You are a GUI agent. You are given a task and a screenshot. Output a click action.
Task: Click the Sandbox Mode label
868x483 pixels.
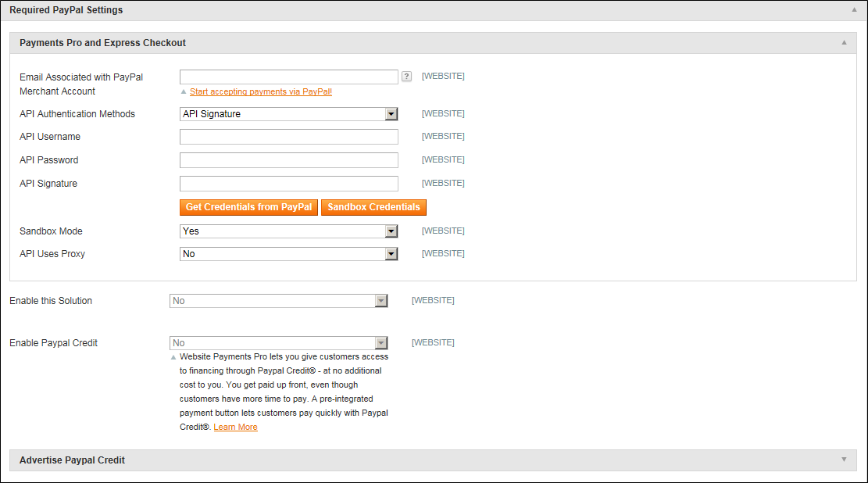(51, 231)
